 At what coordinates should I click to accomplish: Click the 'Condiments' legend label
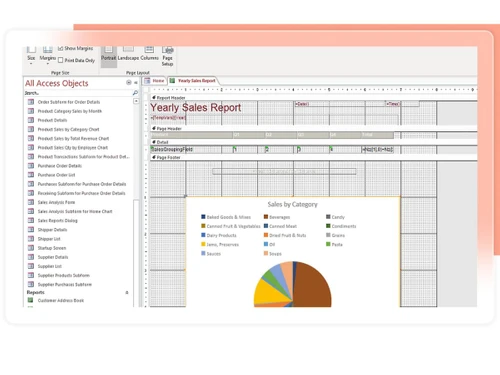pyautogui.click(x=344, y=226)
